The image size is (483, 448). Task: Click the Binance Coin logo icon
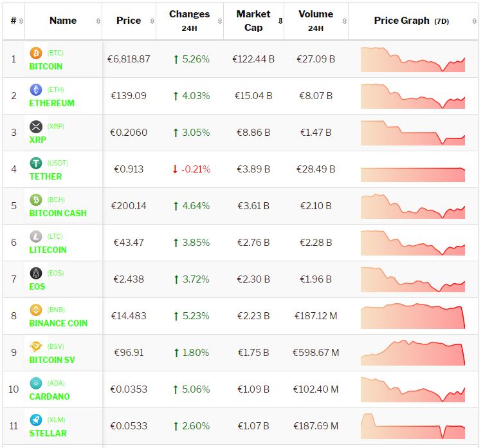click(36, 310)
